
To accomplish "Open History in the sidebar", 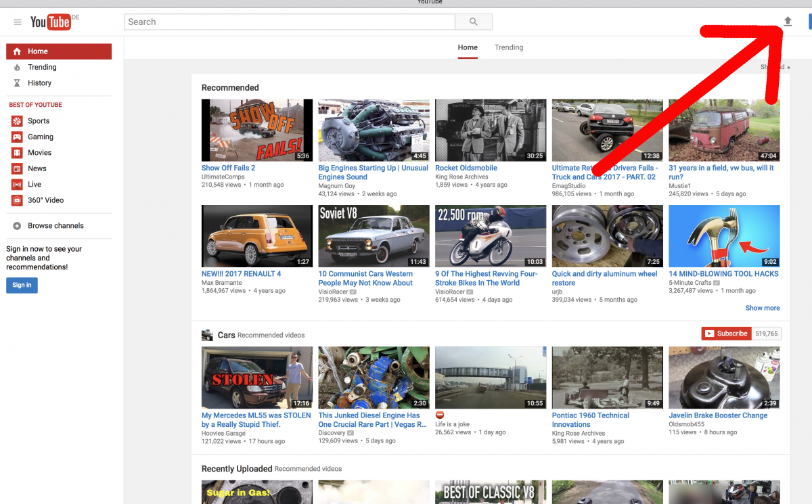I will tap(39, 83).
